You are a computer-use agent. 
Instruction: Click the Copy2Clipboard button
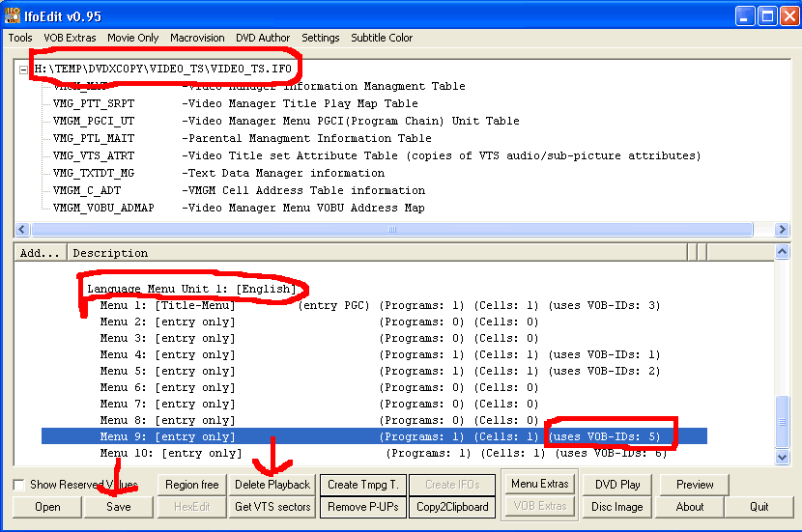pyautogui.click(x=452, y=507)
